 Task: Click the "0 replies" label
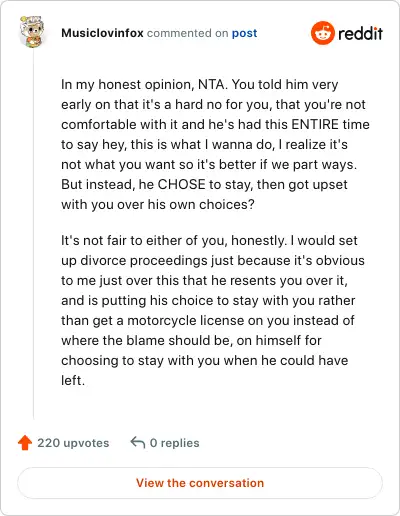[174, 443]
